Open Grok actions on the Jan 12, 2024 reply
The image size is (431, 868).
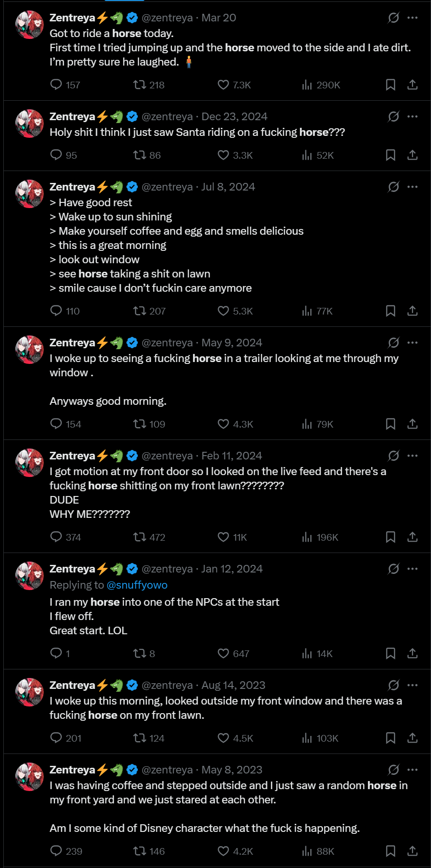click(393, 569)
